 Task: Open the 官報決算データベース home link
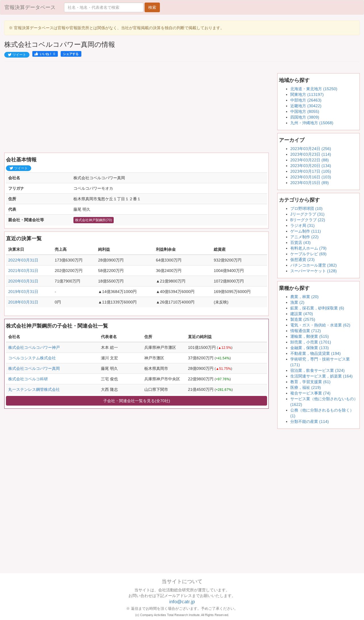point(30,7)
